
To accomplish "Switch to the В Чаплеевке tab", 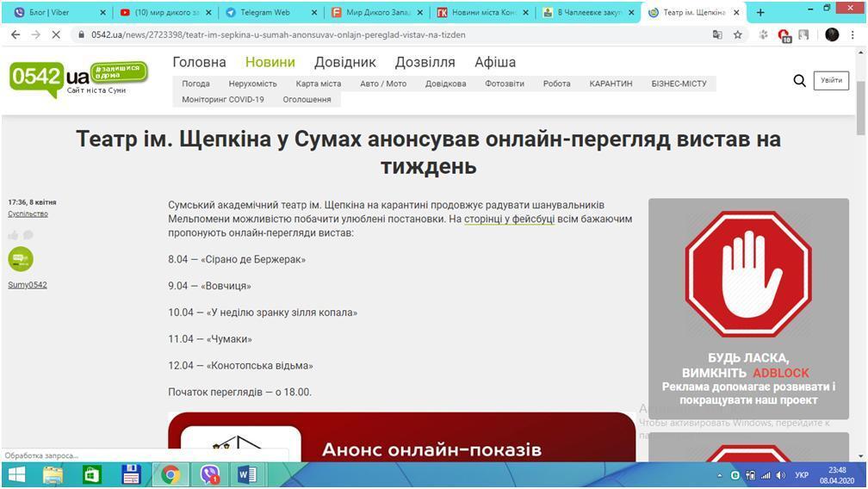I will coord(588,12).
